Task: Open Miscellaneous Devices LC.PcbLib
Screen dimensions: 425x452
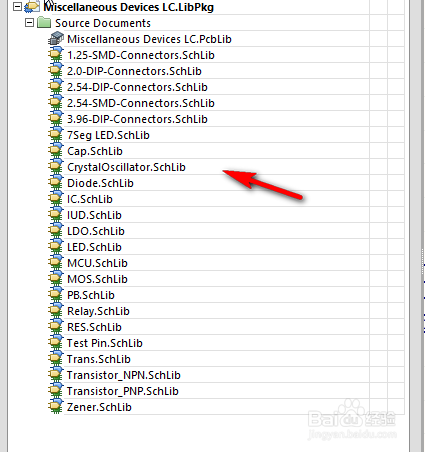Action: (x=149, y=39)
